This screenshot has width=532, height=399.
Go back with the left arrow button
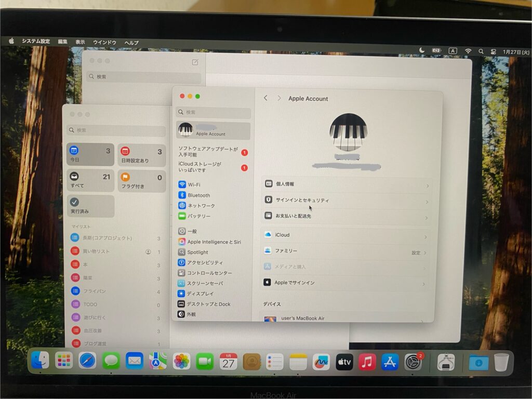click(x=265, y=98)
